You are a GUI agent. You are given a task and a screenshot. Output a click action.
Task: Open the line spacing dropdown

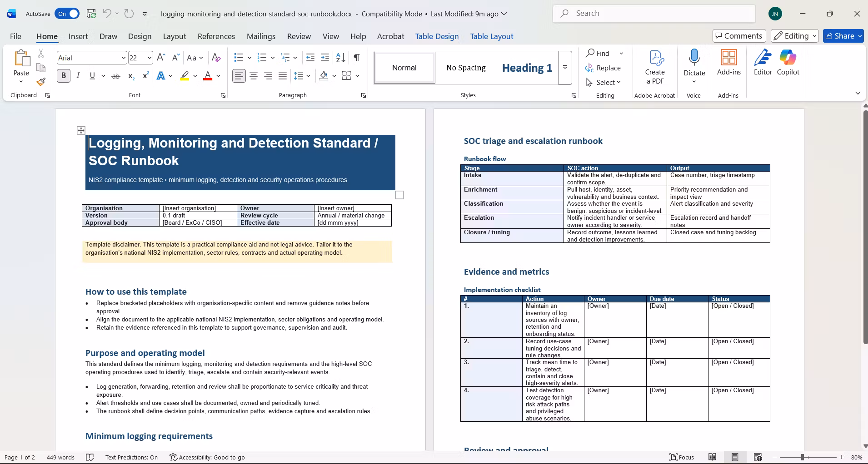[x=308, y=76]
